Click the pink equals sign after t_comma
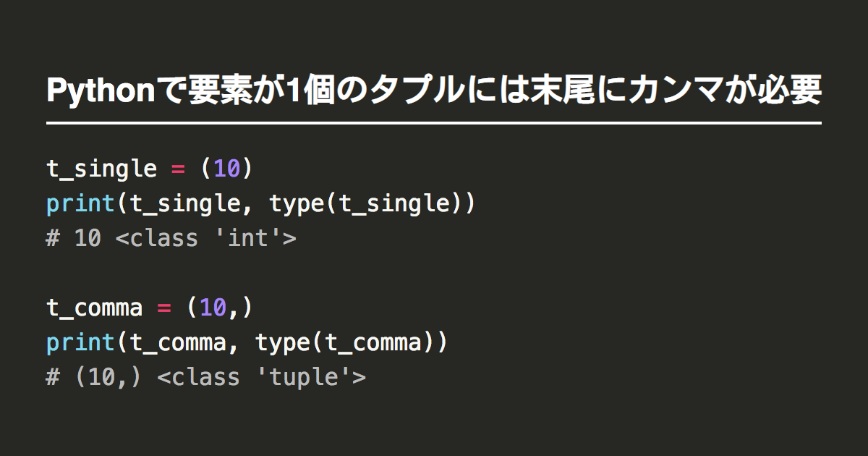This screenshot has height=456, width=868. (x=164, y=308)
